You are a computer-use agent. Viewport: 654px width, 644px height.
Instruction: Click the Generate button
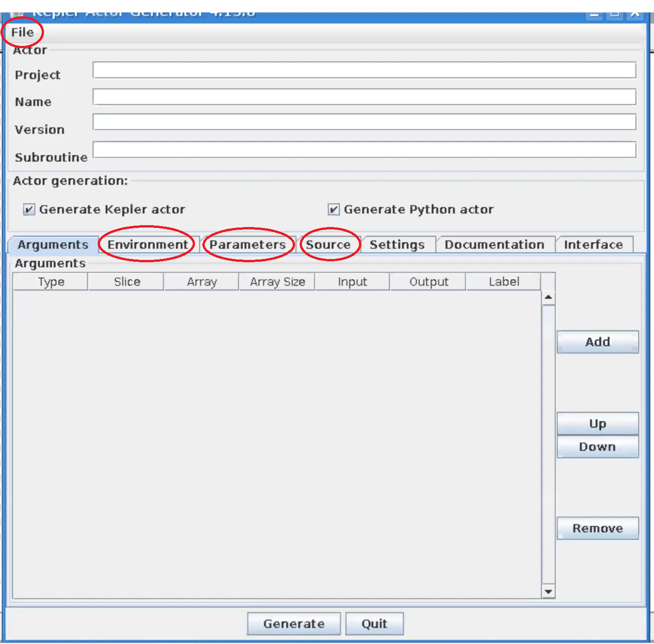(294, 624)
